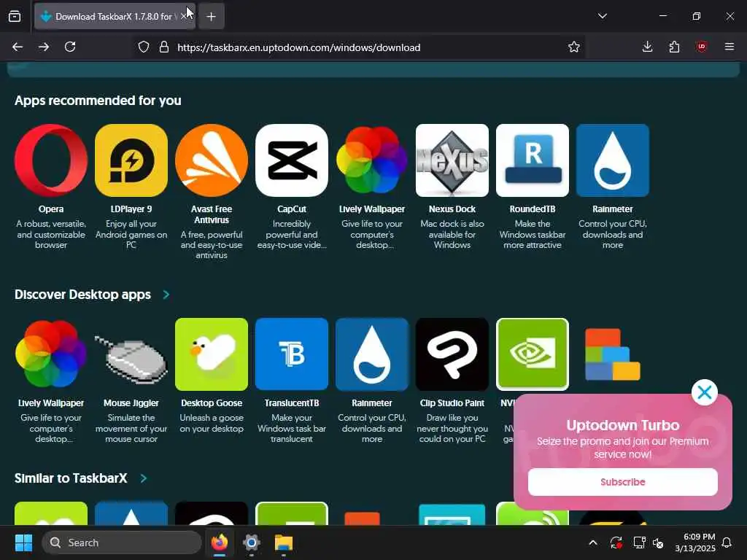Open the TranslucentTB app icon

[292, 354]
